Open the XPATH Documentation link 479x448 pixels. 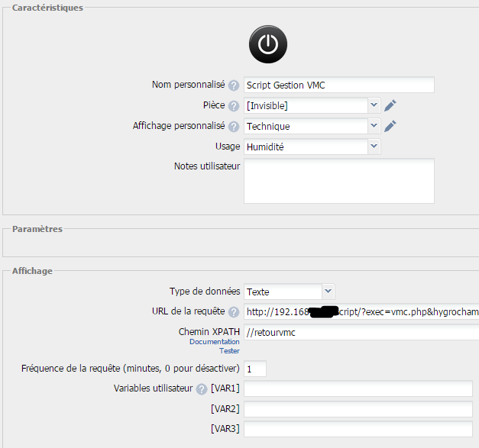(215, 342)
